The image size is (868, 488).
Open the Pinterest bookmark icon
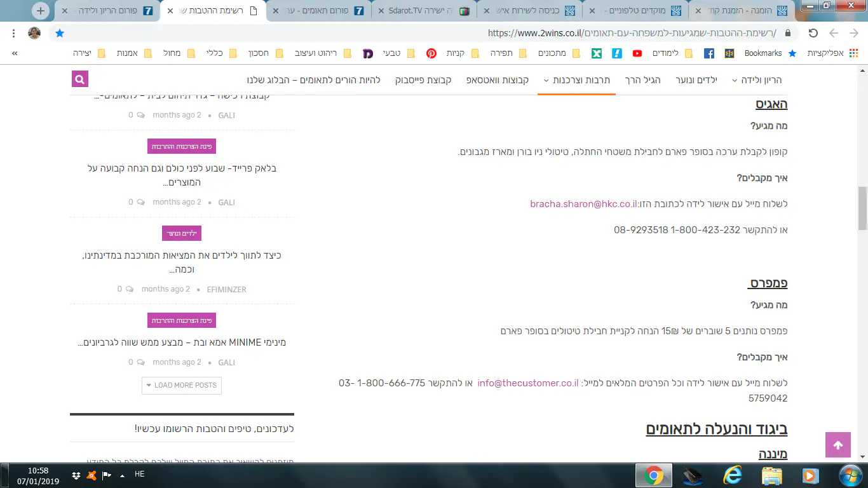click(431, 53)
